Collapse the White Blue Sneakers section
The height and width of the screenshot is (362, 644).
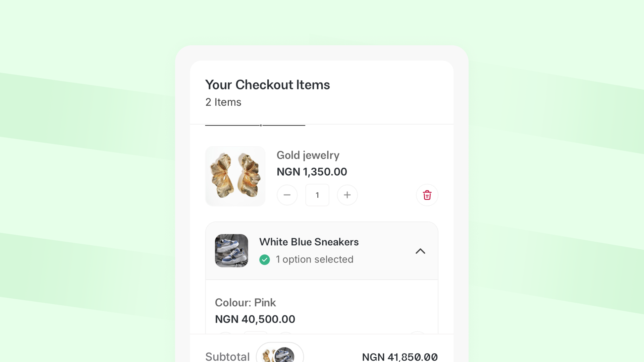(x=420, y=251)
